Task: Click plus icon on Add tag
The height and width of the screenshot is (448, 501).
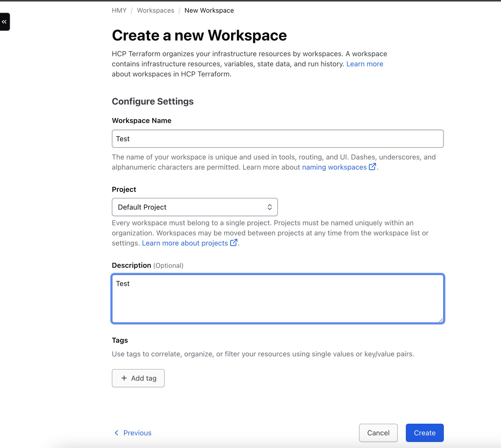Action: [124, 378]
